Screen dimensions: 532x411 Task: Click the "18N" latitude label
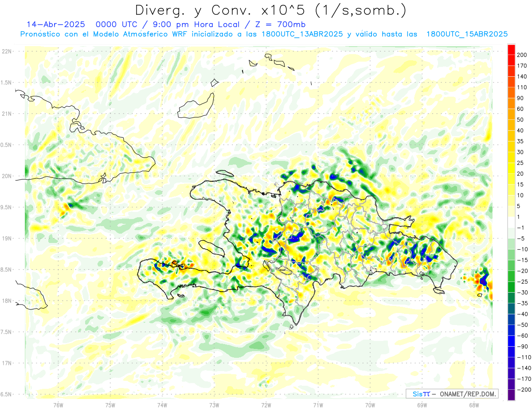point(7,301)
